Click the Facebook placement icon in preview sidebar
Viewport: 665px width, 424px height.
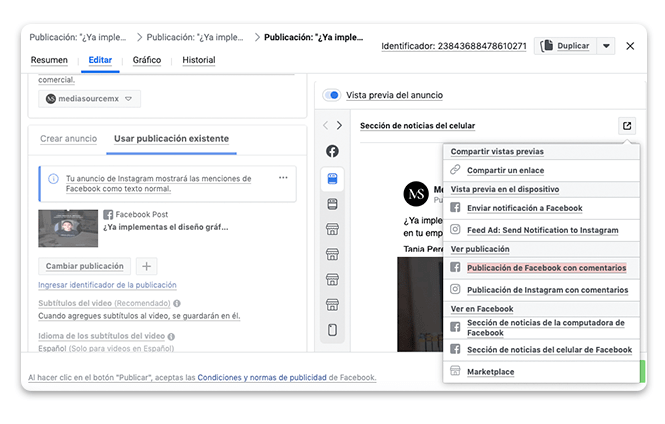pyautogui.click(x=332, y=152)
